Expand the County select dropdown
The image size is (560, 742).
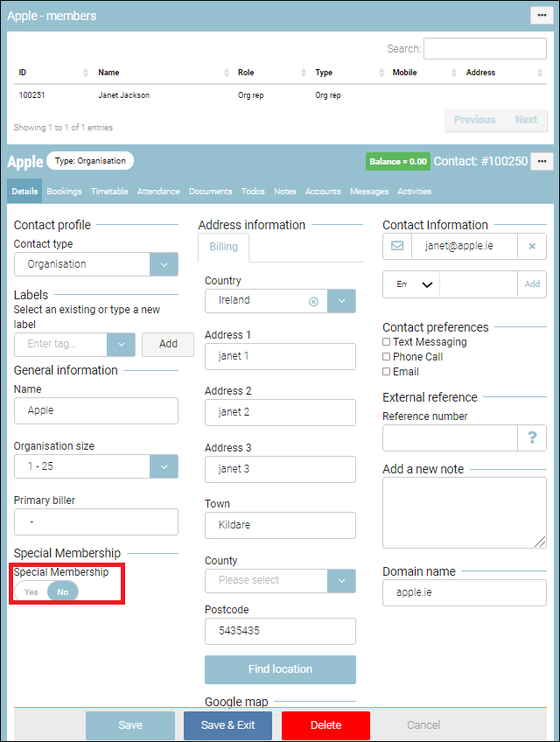click(341, 580)
